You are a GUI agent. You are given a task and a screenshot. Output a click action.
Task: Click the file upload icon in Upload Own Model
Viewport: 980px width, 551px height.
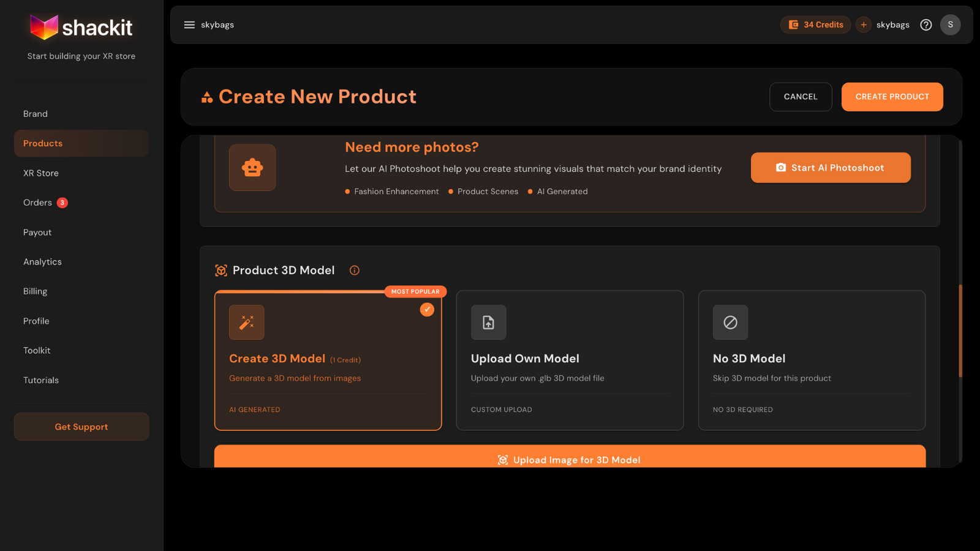pos(488,322)
